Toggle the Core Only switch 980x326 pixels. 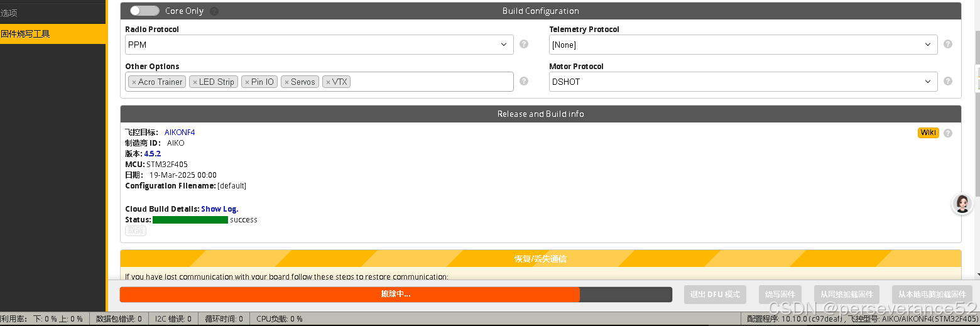pyautogui.click(x=144, y=11)
